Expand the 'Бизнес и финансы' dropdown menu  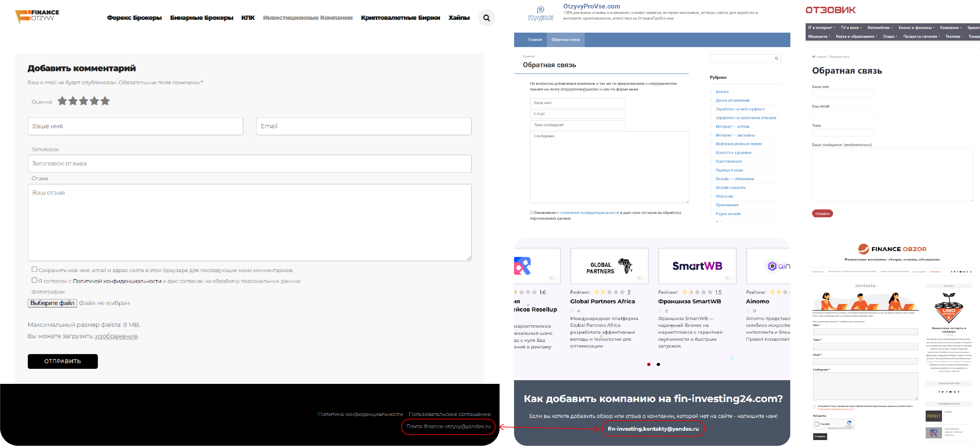(916, 28)
